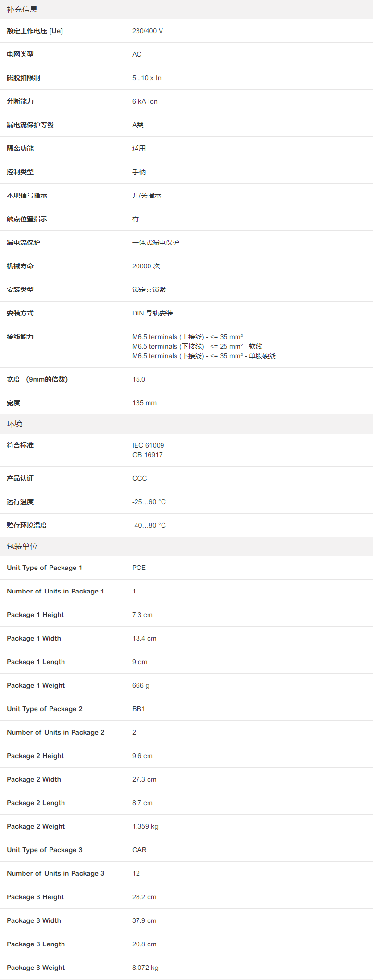Viewport: 373px width, 980px height.
Task: Click the 贮存环境温度 value -40...80 °C
Action: [x=149, y=525]
